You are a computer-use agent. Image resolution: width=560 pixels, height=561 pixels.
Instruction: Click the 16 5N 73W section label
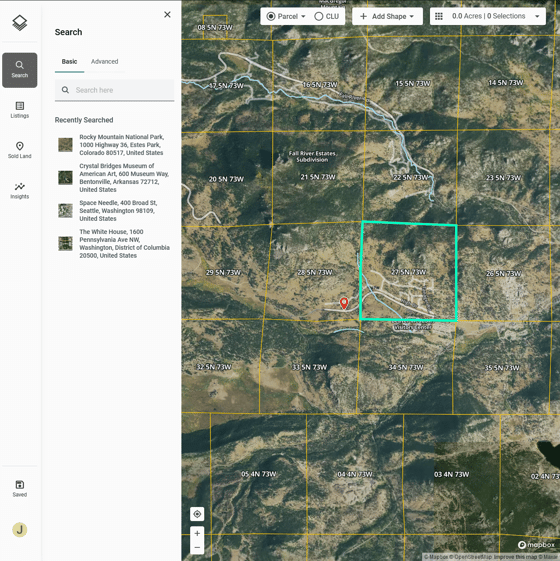(x=320, y=84)
